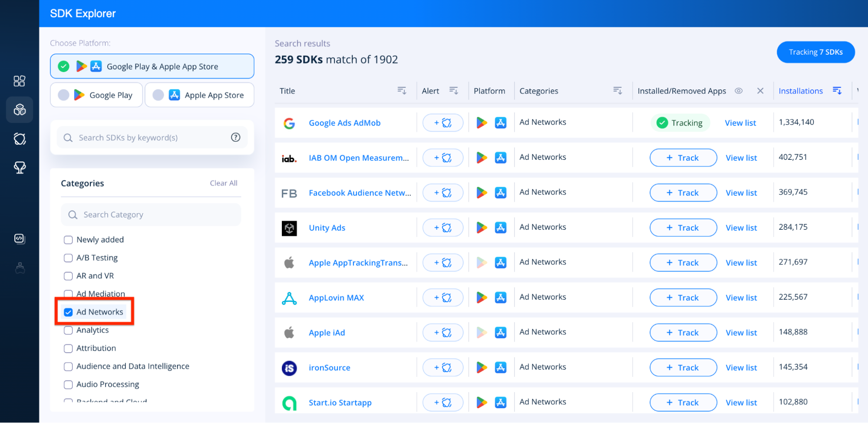Open the AppLovin MAX SDK link
The height and width of the screenshot is (423, 868).
click(337, 297)
